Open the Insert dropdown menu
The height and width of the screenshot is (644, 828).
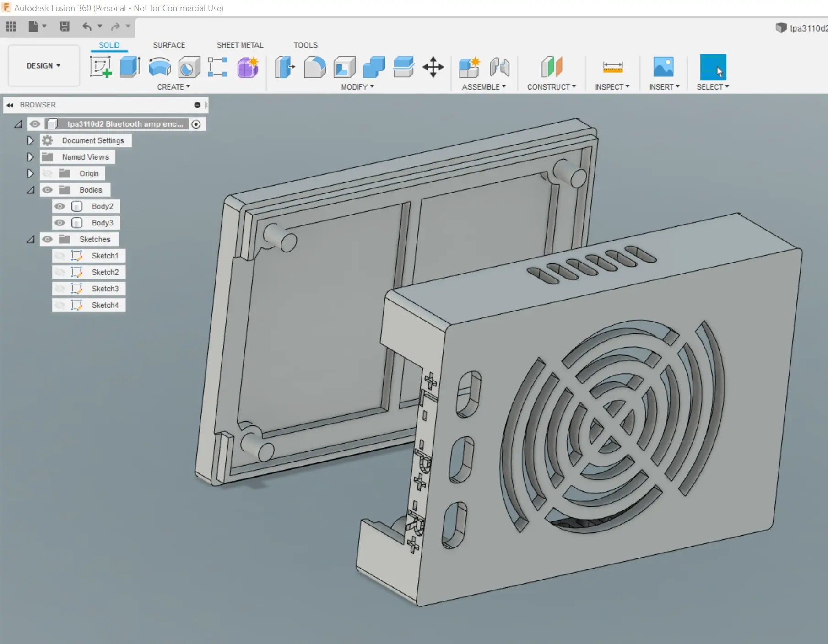point(664,87)
